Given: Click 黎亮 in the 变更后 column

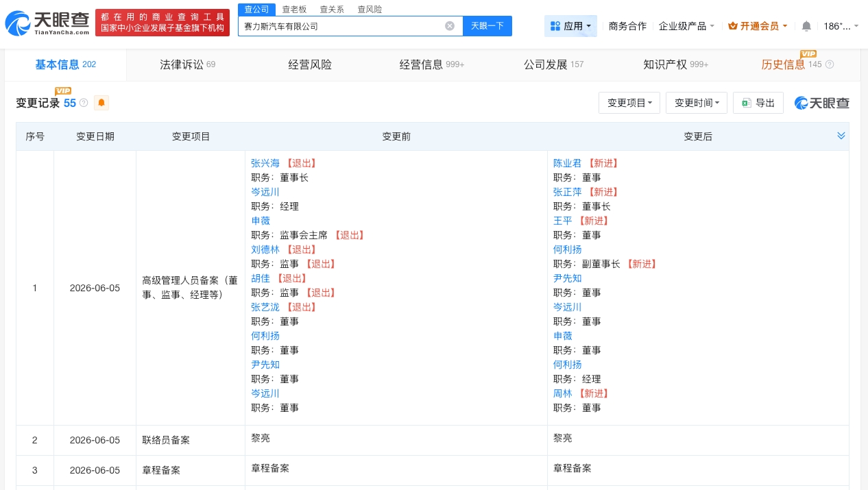Looking at the screenshot, I should (563, 438).
